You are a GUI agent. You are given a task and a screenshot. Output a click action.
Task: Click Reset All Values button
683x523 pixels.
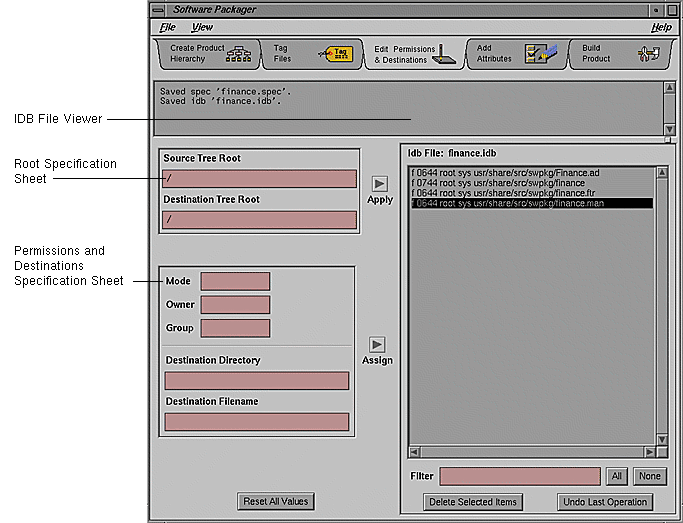pos(276,501)
